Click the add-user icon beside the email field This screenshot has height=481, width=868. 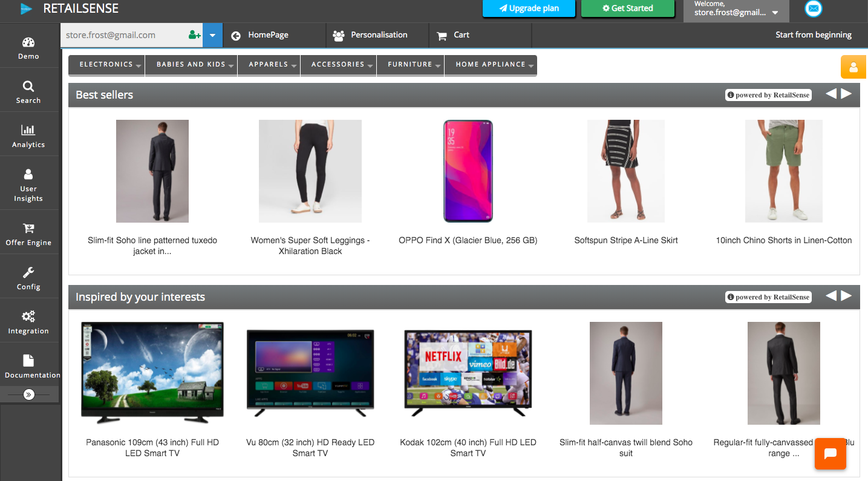coord(194,35)
